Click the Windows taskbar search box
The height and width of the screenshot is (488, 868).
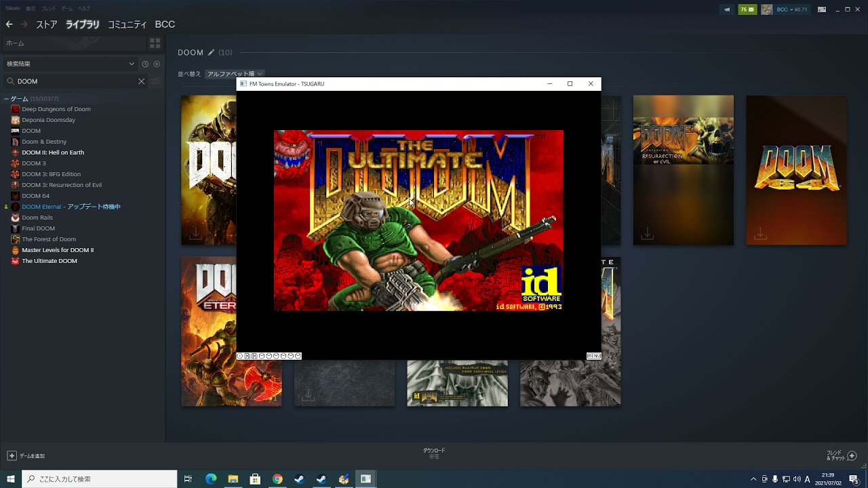pyautogui.click(x=100, y=479)
